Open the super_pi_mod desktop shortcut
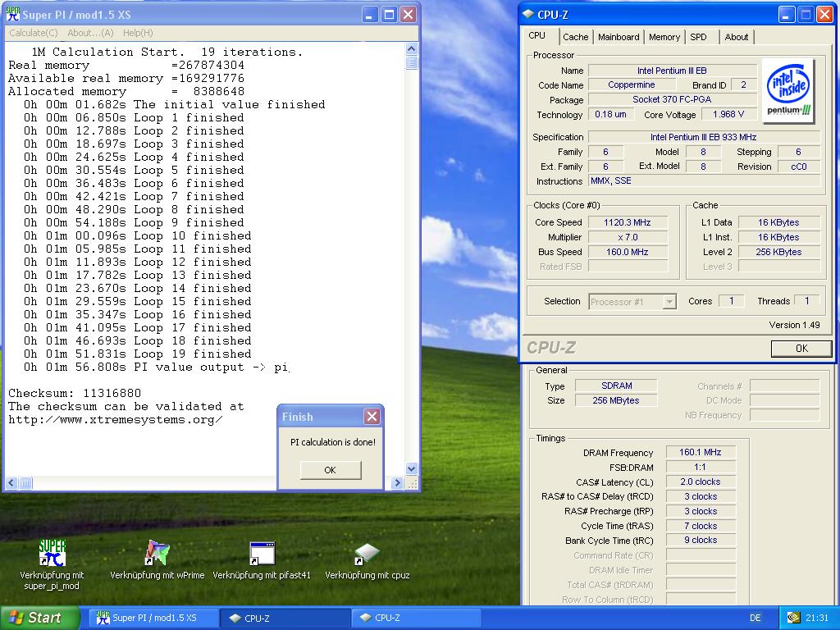840x630 pixels. (x=52, y=554)
